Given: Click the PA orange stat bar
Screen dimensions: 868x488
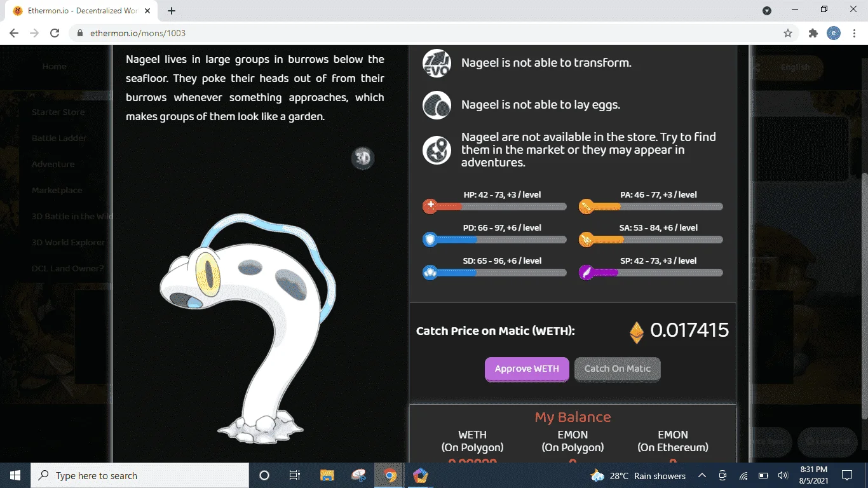Looking at the screenshot, I should (x=651, y=207).
